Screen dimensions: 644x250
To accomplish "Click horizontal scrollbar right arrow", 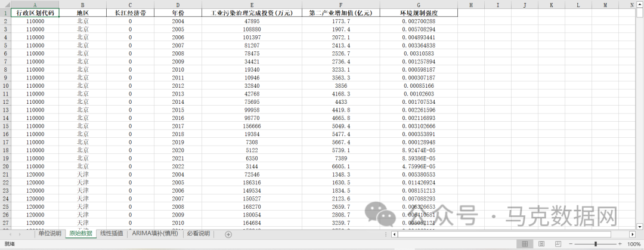I will point(633,234).
